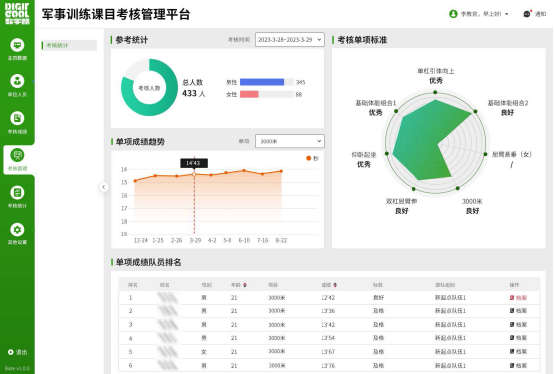Open 档案 for the rank 5 row
554x374 pixels.
(x=518, y=351)
